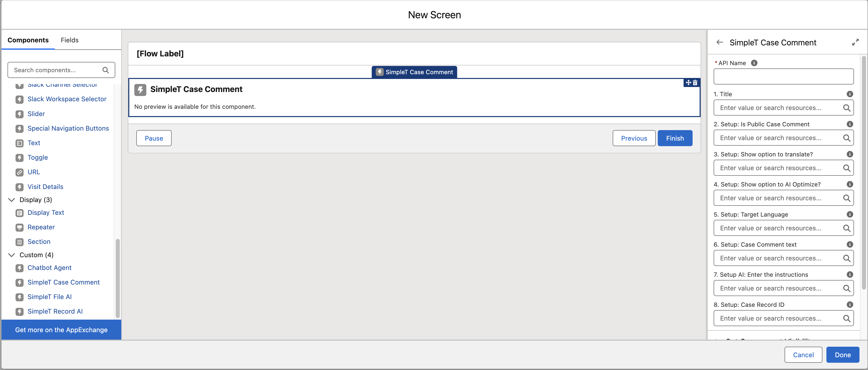
Task: Click the SimpleT File AI component icon
Action: (20, 297)
